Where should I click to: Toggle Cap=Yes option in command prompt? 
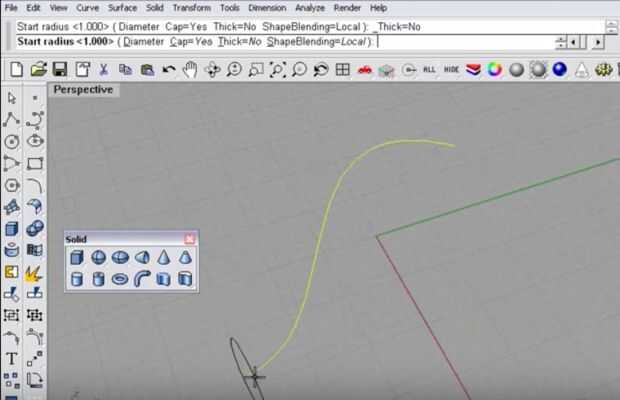click(x=191, y=42)
